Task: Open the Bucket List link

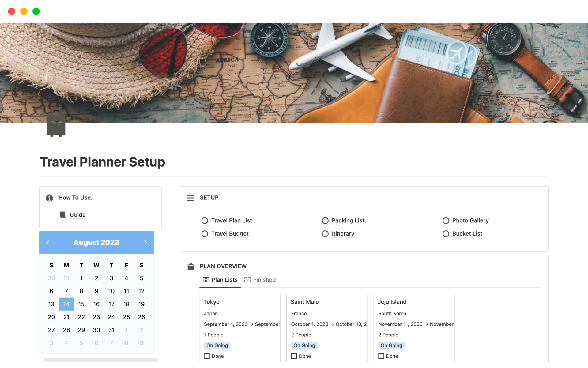Action: pyautogui.click(x=467, y=234)
